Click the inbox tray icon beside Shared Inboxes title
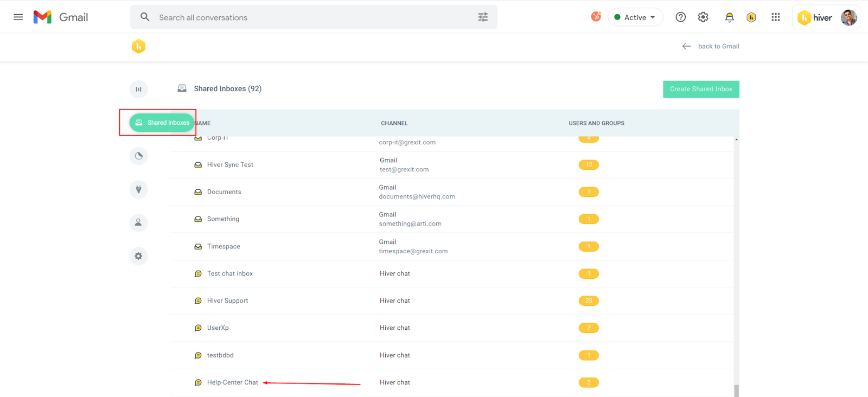Image resolution: width=868 pixels, height=397 pixels. click(x=182, y=88)
